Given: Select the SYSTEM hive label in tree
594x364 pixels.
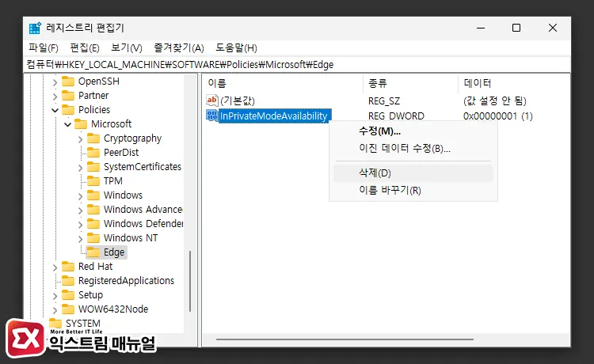Looking at the screenshot, I should [83, 324].
